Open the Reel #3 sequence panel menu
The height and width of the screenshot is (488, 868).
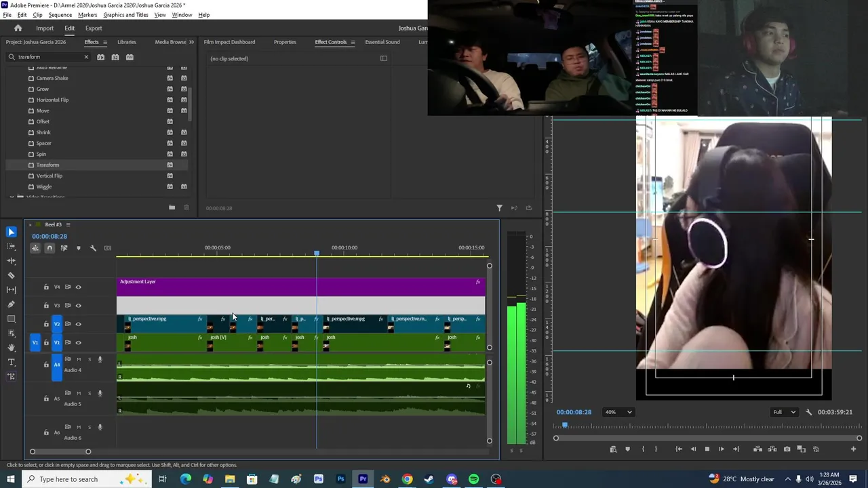68,224
